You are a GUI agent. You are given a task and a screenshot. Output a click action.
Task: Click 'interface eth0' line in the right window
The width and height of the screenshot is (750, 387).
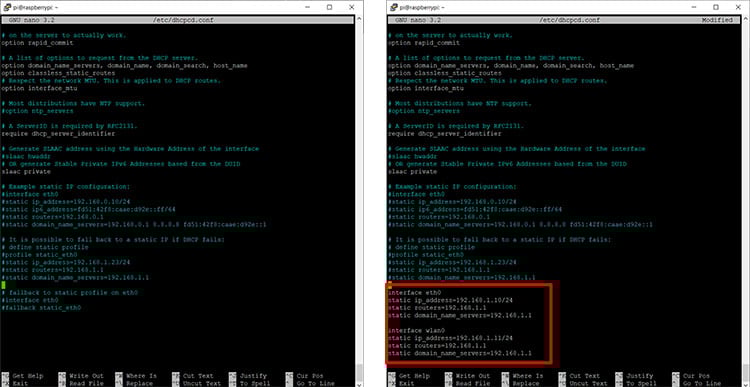(414, 293)
